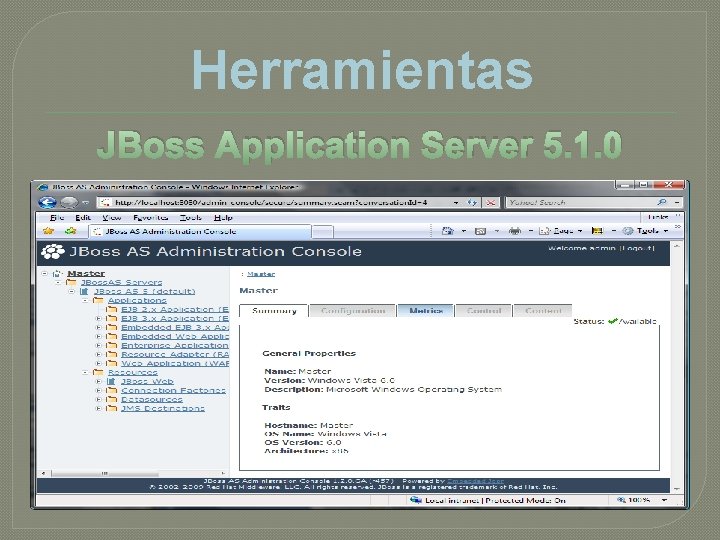Select the JBoss AS Administration Console browser tab
Image resolution: width=720 pixels, height=540 pixels.
[200, 231]
